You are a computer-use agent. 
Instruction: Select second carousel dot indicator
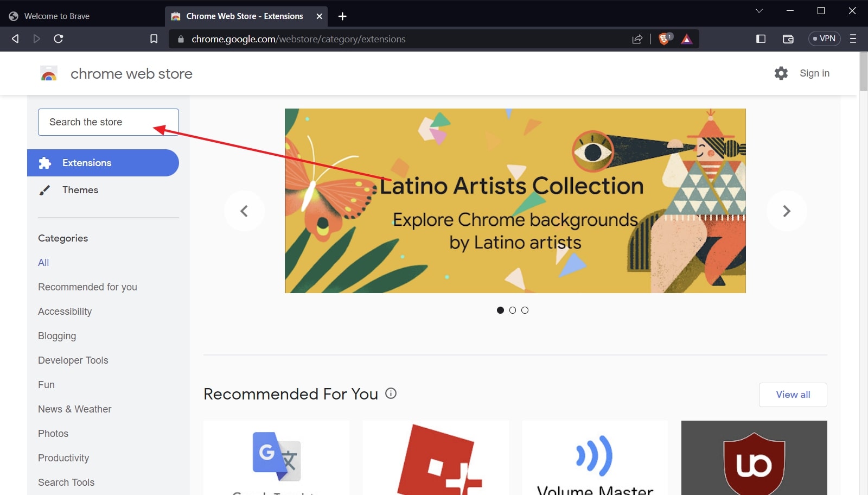click(x=513, y=310)
